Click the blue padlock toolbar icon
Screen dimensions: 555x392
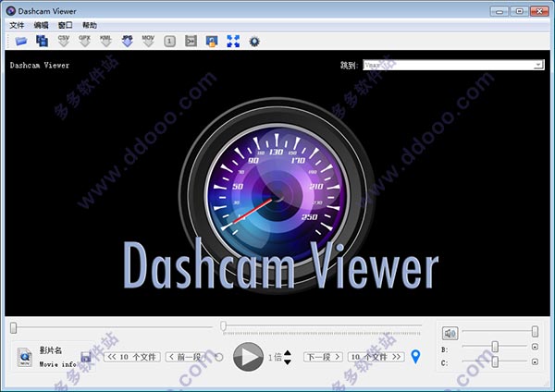pos(212,42)
